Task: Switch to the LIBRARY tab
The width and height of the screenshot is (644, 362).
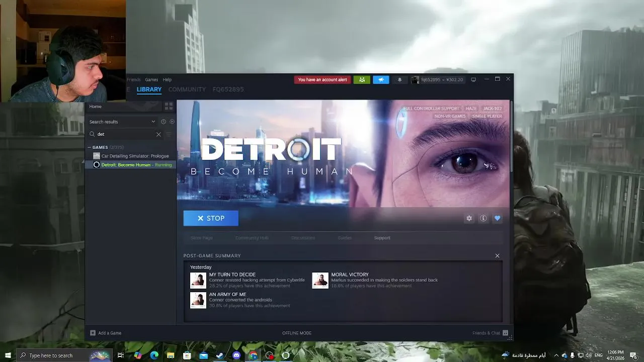Action: [149, 89]
